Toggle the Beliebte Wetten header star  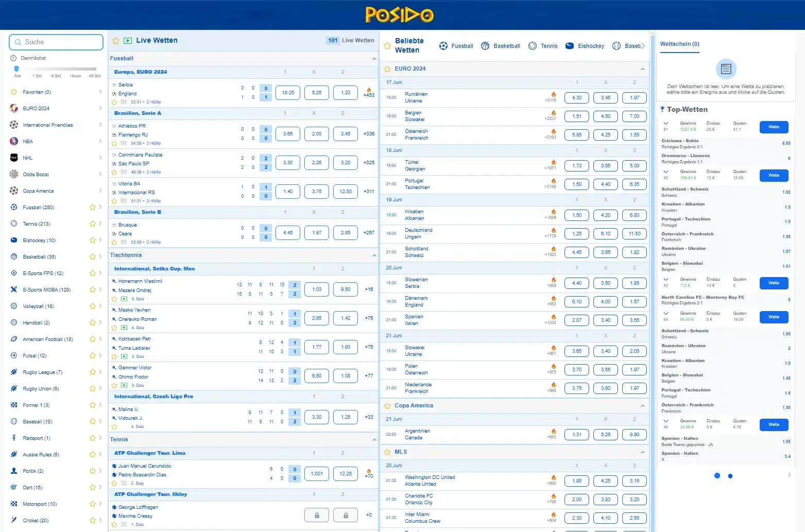(x=387, y=46)
